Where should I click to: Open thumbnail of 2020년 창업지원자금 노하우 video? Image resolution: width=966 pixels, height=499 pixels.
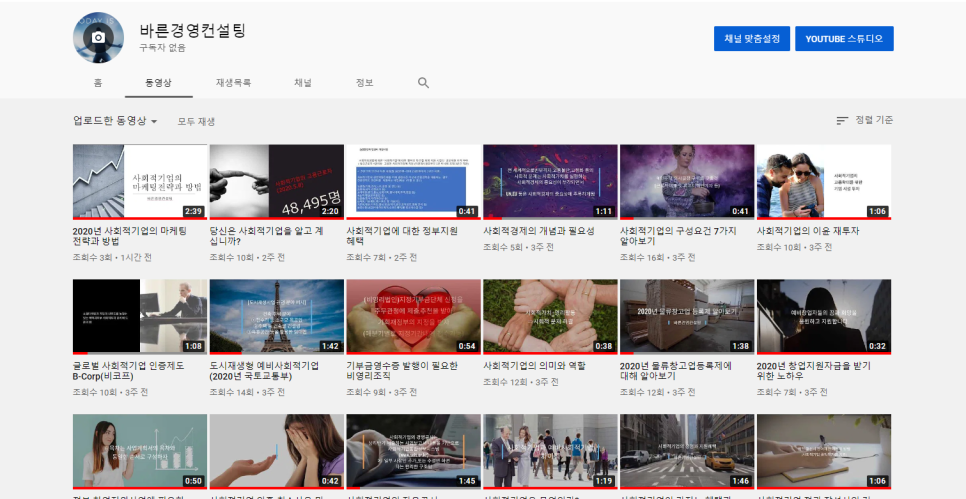click(824, 317)
